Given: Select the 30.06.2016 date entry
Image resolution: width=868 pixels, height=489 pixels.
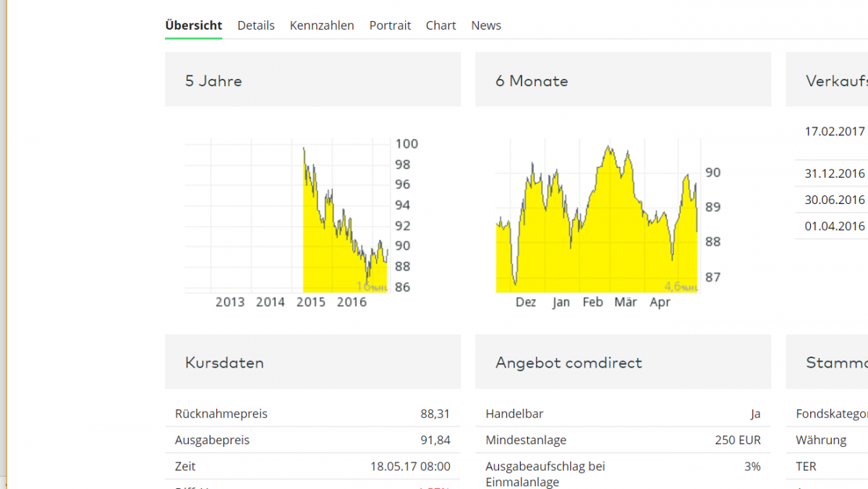Looking at the screenshot, I should coord(835,200).
